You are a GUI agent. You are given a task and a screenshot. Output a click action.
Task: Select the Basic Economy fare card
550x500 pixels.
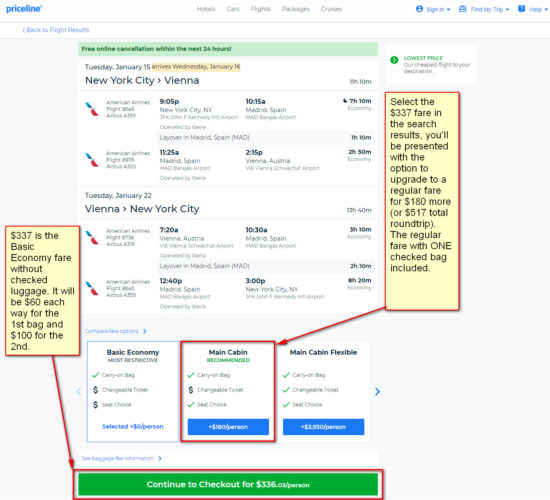coord(133,391)
